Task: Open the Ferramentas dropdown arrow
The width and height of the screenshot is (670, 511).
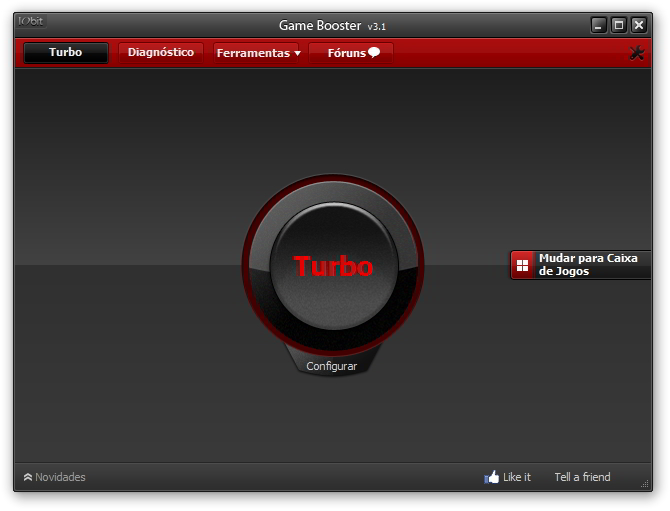Action: tap(297, 53)
